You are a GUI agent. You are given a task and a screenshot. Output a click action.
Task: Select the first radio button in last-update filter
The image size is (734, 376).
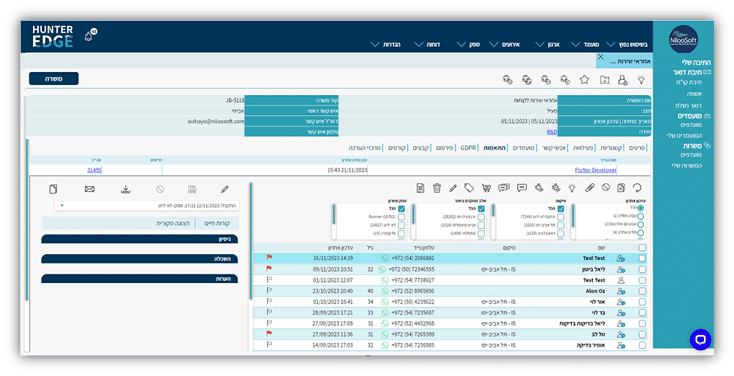click(x=640, y=208)
